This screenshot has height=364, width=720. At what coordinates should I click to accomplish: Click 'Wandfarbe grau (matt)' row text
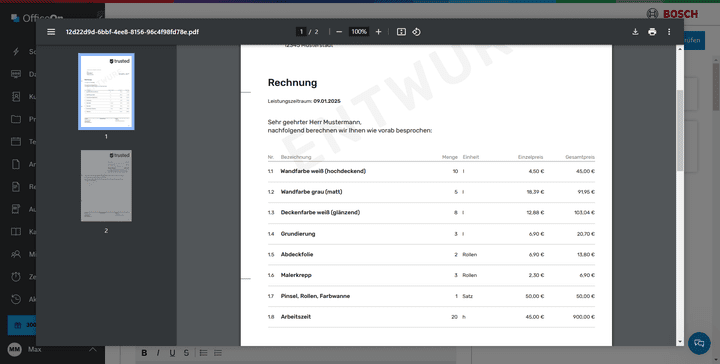[311, 192]
